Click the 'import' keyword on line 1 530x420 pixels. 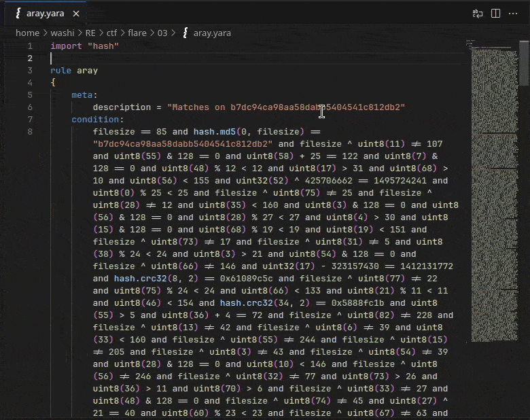coord(67,46)
